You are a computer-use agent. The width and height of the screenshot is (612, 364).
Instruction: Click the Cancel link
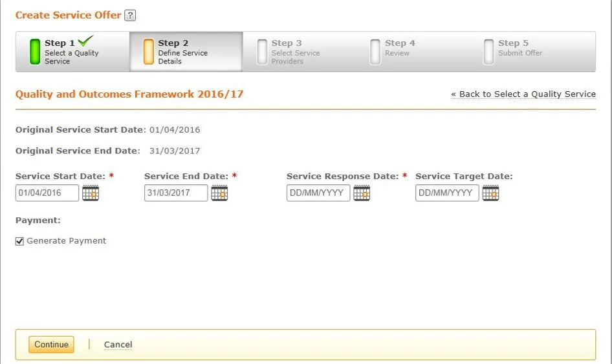click(118, 345)
